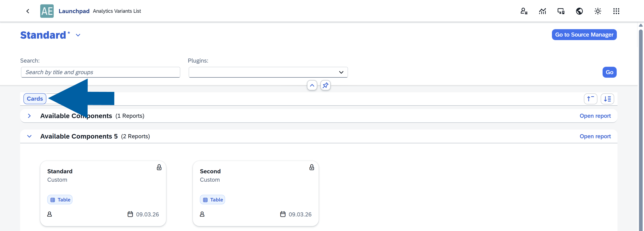Open the Standard variant dropdown
The width and height of the screenshot is (644, 231).
(78, 35)
